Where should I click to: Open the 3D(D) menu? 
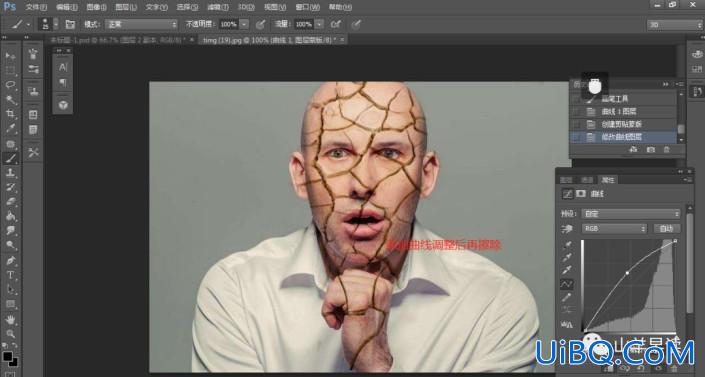click(x=246, y=7)
